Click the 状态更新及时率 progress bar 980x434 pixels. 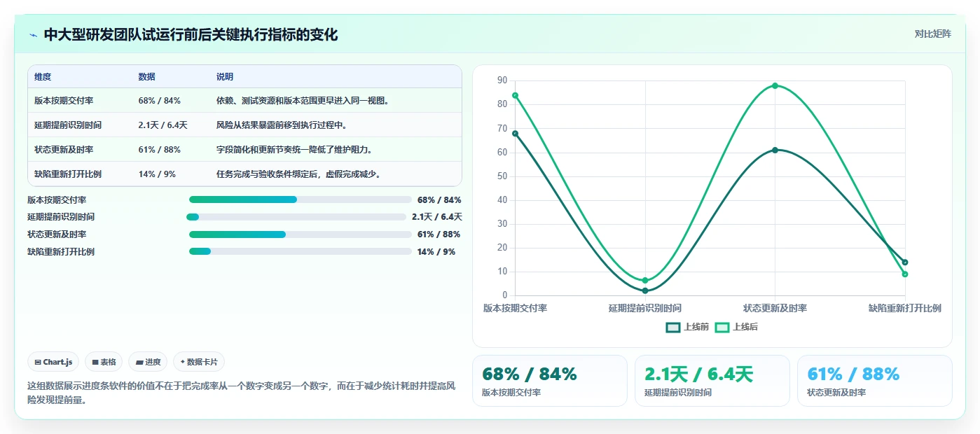click(x=301, y=234)
